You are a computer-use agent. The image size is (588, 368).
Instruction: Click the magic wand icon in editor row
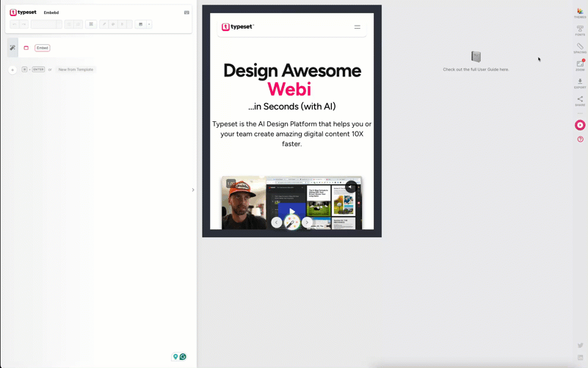tap(12, 48)
